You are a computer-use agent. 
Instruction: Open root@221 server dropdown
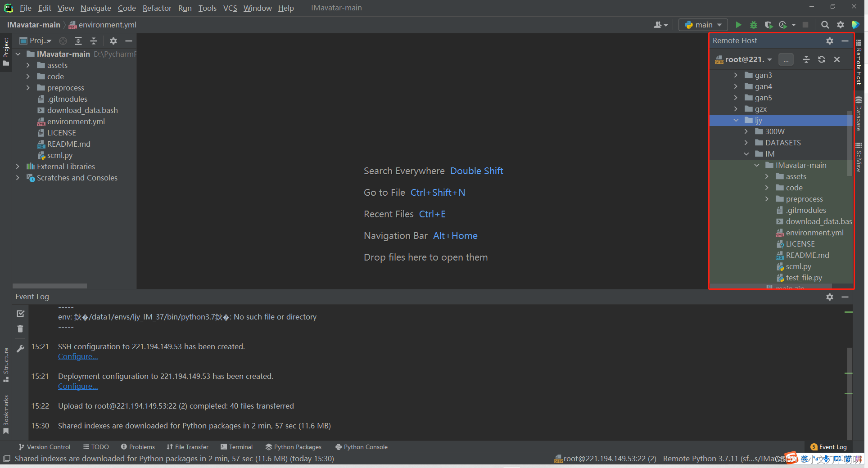[x=743, y=59]
